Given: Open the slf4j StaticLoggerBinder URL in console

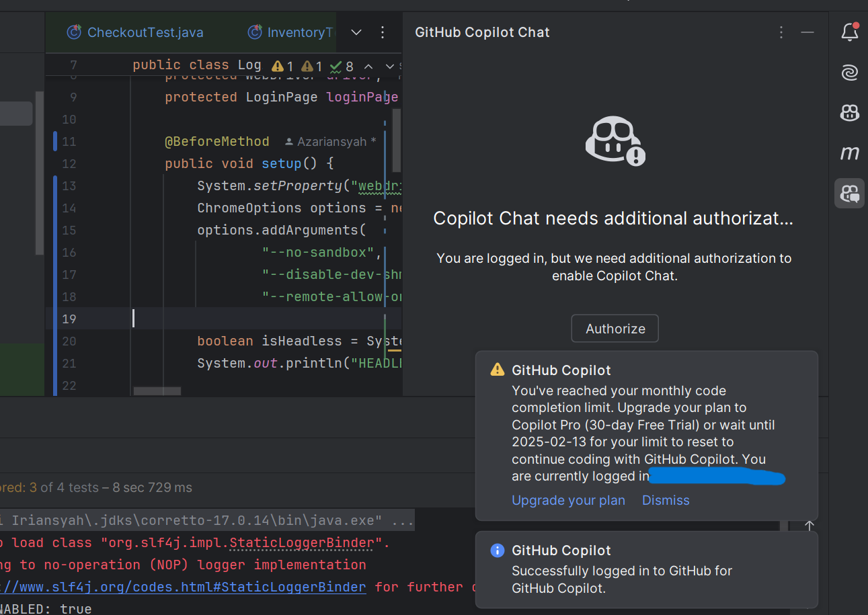Looking at the screenshot, I should coord(183,587).
